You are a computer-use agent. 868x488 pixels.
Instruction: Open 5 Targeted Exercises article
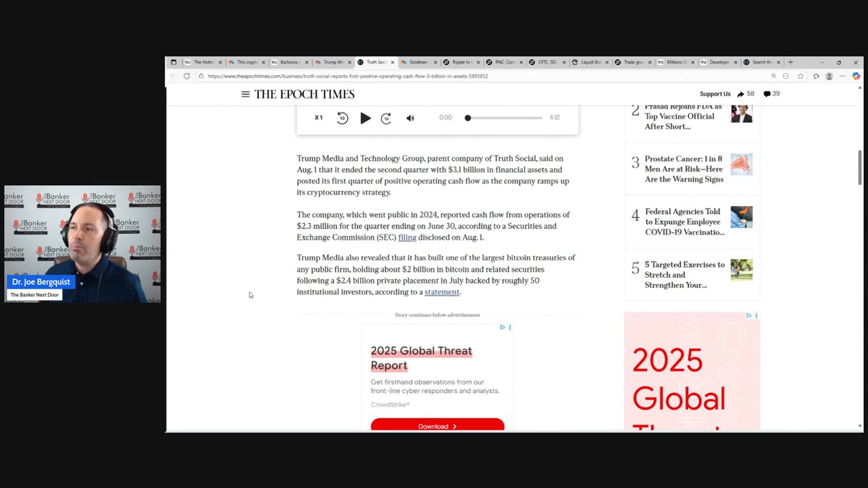pyautogui.click(x=684, y=274)
